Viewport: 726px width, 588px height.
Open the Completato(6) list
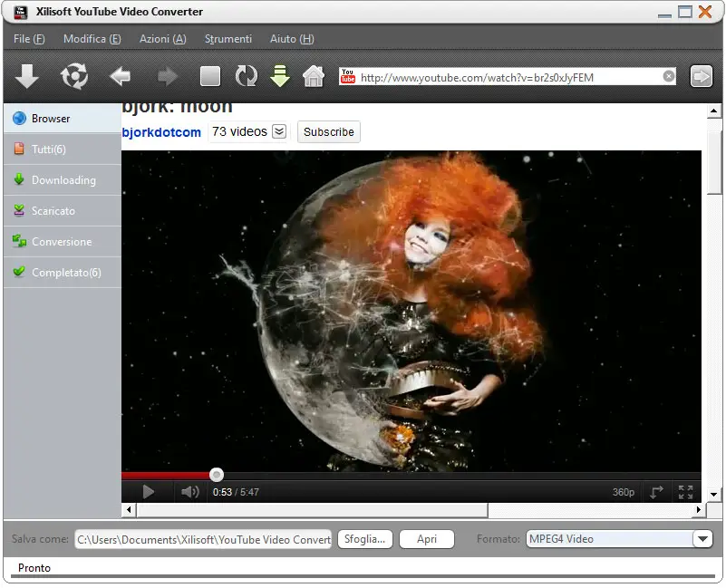62,272
